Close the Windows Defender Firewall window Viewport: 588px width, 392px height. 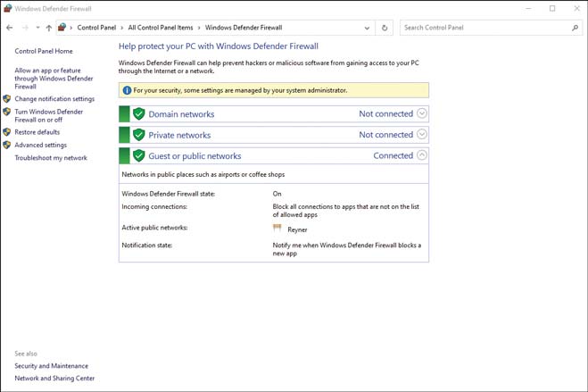576,8
